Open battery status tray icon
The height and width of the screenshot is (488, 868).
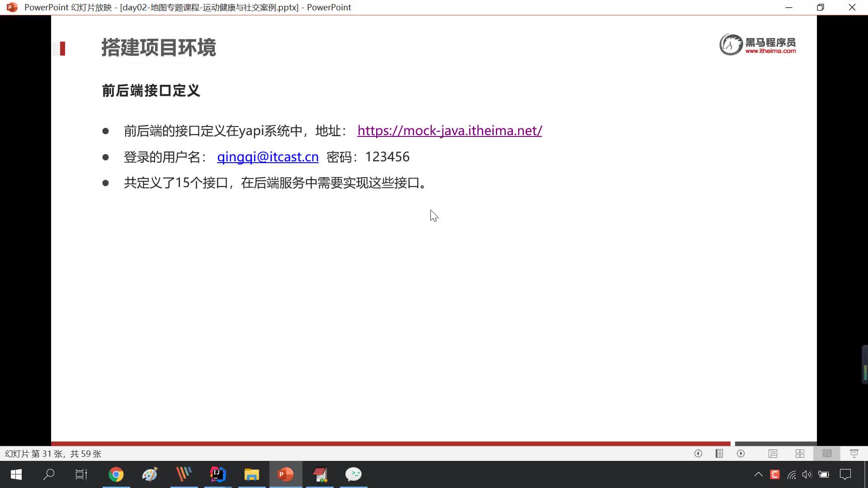[824, 474]
